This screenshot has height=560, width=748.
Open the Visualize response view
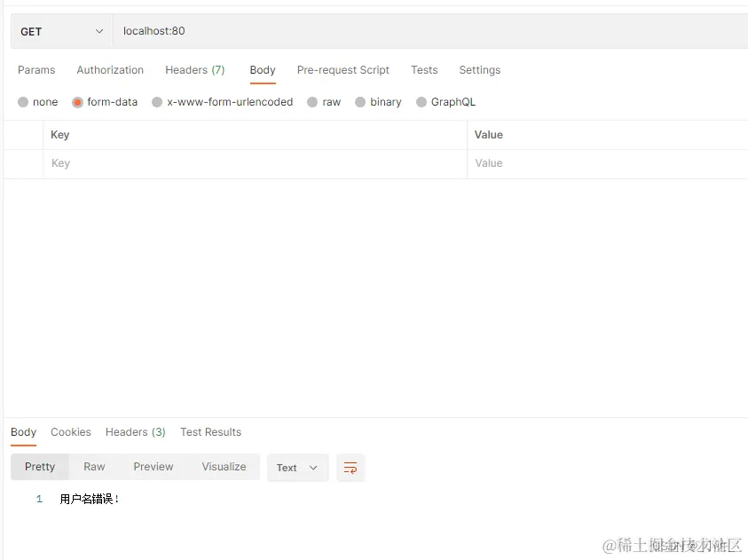224,467
